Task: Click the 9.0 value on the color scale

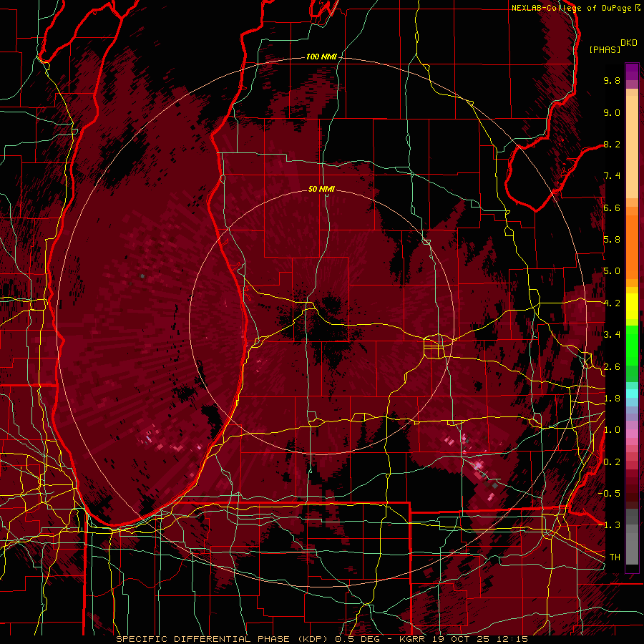Action: (x=612, y=112)
